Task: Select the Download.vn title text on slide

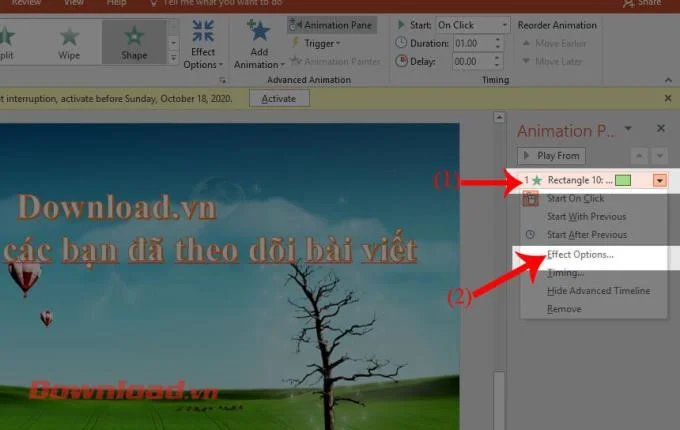Action: (116, 207)
